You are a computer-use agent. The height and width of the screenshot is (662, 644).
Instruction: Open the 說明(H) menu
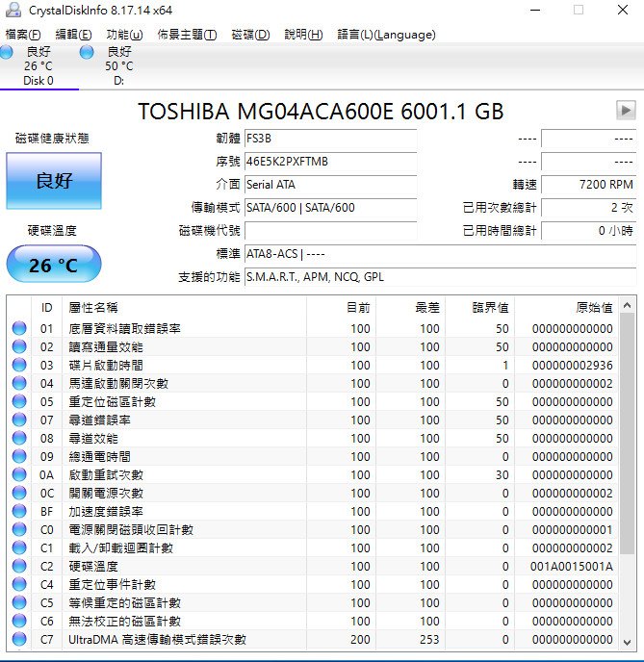click(303, 35)
